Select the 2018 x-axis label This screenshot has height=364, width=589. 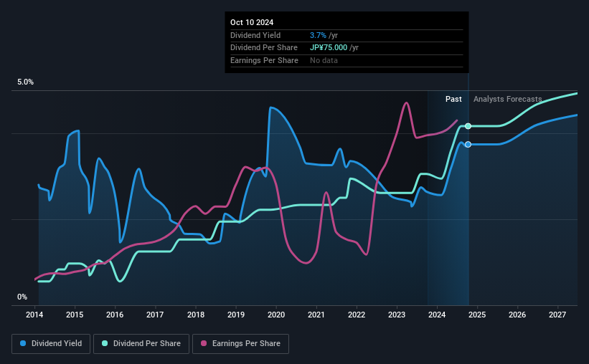[196, 315]
